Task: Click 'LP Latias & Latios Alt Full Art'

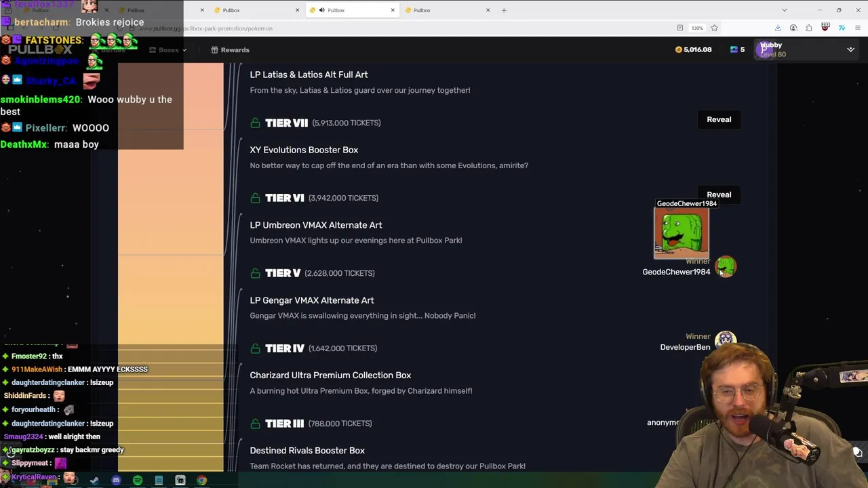Action: point(309,75)
